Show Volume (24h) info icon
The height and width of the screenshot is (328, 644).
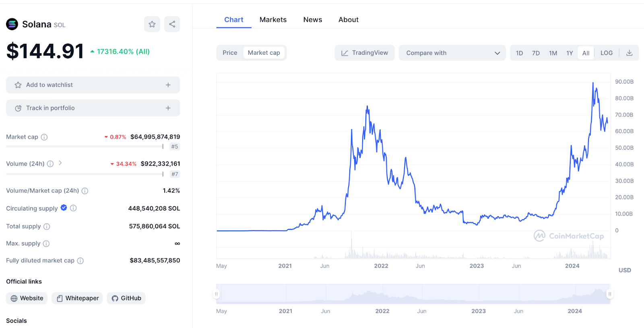50,164
